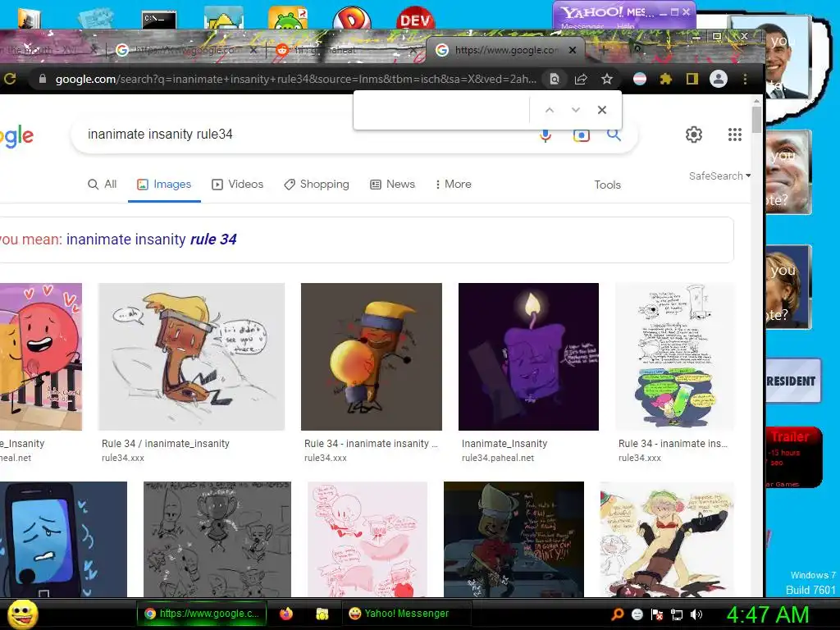Open the Google apps grid
The width and height of the screenshot is (840, 630).
click(x=735, y=135)
